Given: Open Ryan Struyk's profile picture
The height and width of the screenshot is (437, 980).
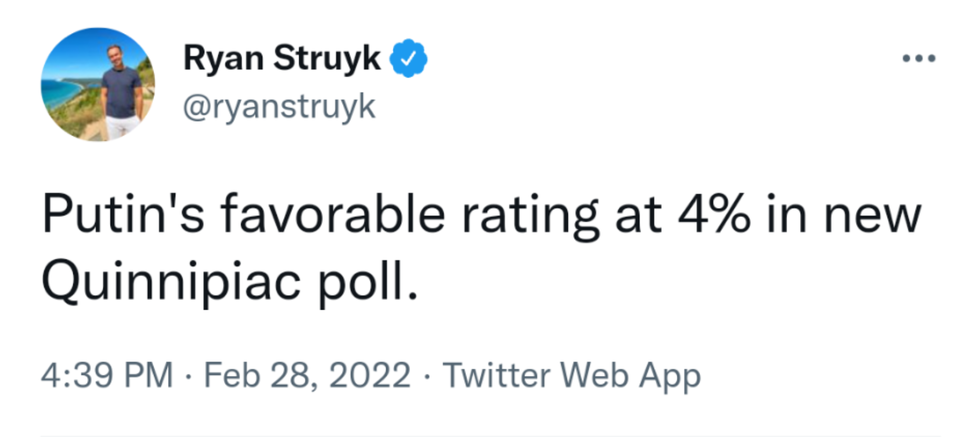Looking at the screenshot, I should (x=98, y=85).
